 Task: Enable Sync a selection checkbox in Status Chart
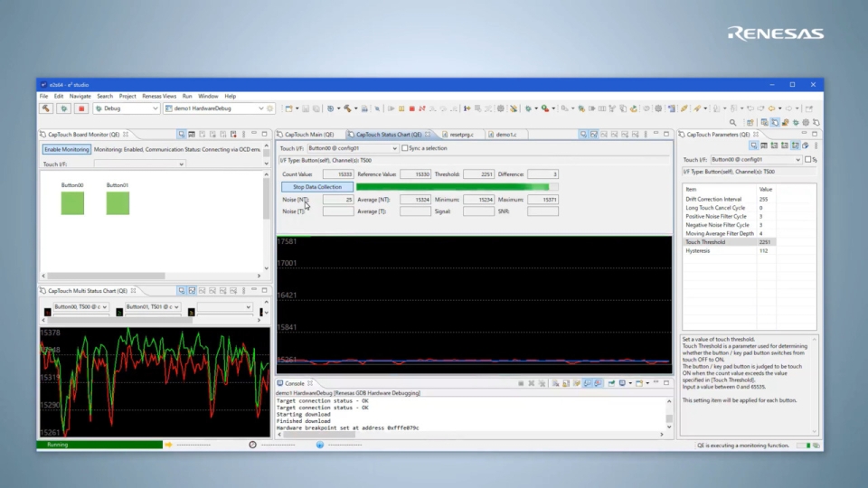coord(405,148)
